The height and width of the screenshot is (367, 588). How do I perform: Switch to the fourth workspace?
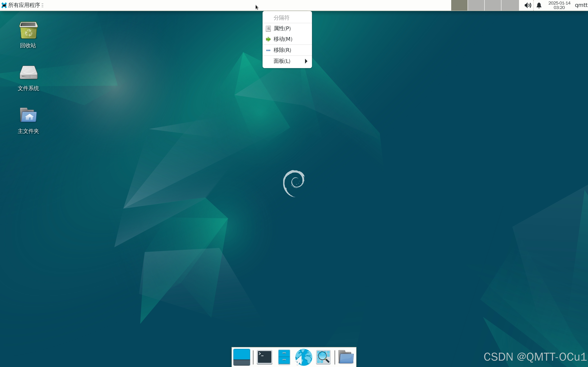coord(510,5)
